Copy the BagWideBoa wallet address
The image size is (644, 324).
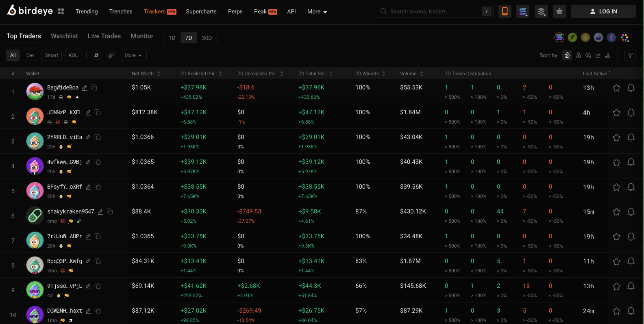point(94,87)
